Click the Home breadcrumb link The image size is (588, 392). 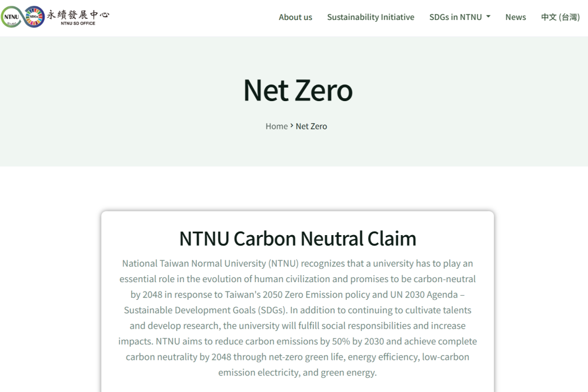pos(276,126)
